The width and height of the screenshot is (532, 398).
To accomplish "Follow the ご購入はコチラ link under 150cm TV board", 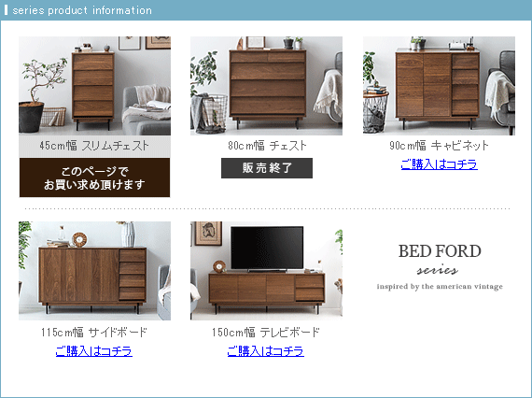I will [x=266, y=350].
